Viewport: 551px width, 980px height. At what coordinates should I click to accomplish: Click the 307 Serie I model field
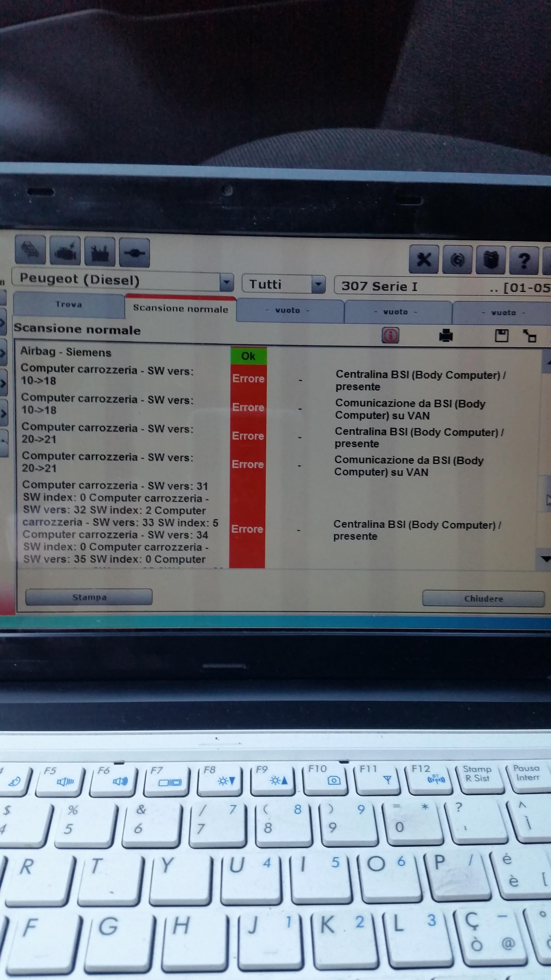(x=442, y=286)
